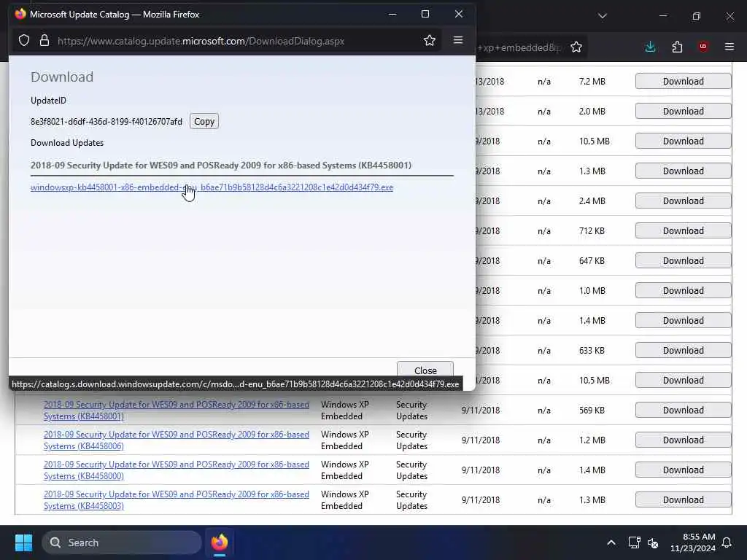The width and height of the screenshot is (747, 560).
Task: Download the 1.0 MB update
Action: (683, 290)
